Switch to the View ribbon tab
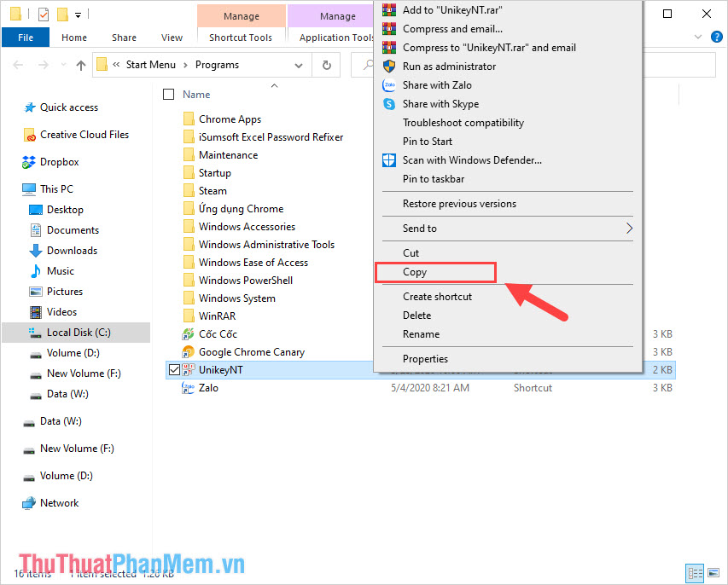The height and width of the screenshot is (585, 728). tap(172, 38)
